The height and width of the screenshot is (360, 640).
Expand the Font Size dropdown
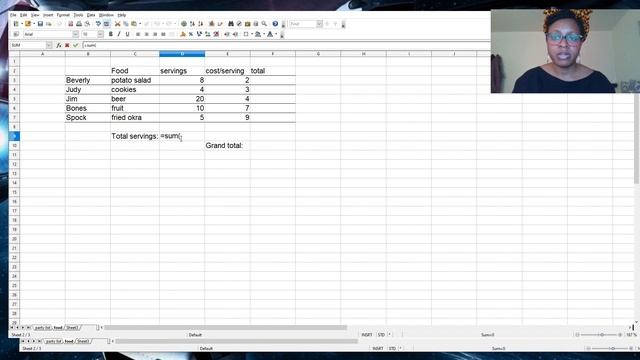(100, 34)
